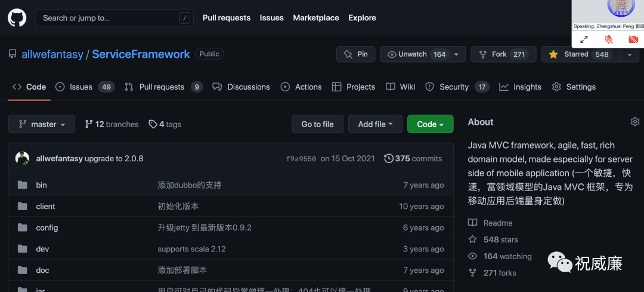Screen dimensions: 644x292
Task: View 271 forks in About sidebar
Action: point(493,273)
